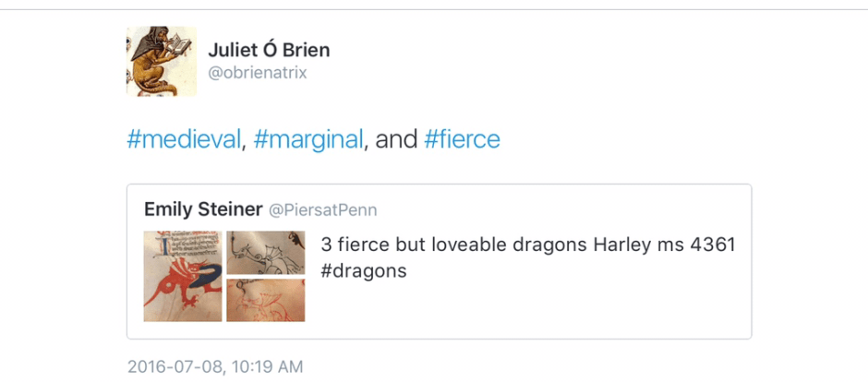Open the top-right dragon sketch thumbnail
The width and height of the screenshot is (868, 382).
pos(266,252)
